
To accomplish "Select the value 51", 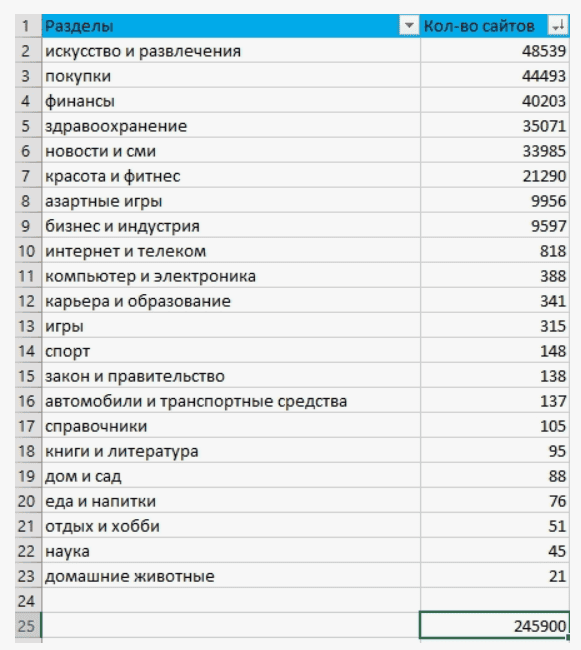I will (x=495, y=526).
